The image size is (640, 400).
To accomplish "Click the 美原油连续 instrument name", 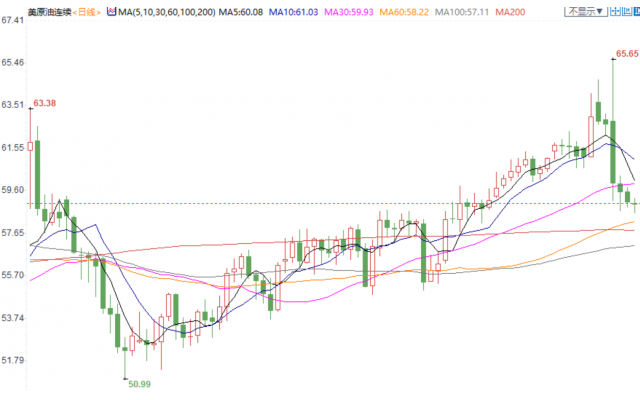I will [49, 12].
